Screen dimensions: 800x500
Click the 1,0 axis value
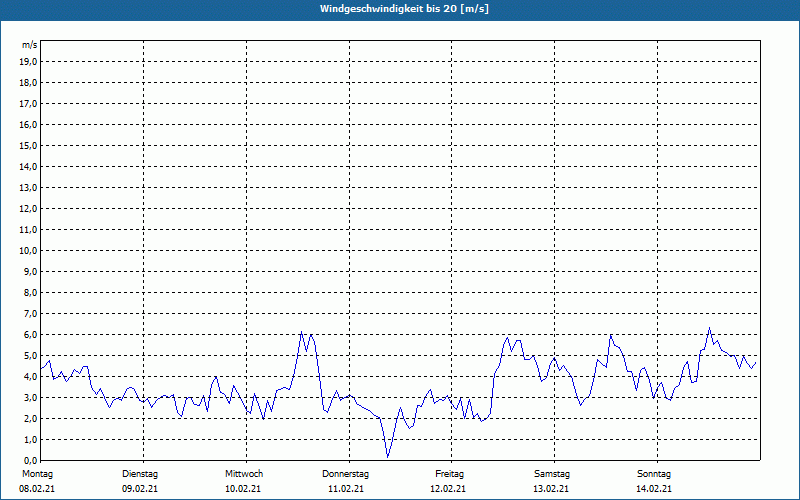(30, 439)
